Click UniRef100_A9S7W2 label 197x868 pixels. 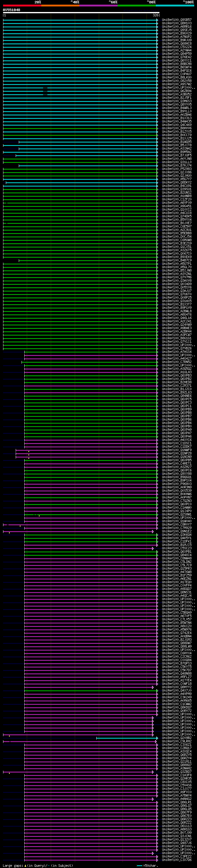pos(177,84)
